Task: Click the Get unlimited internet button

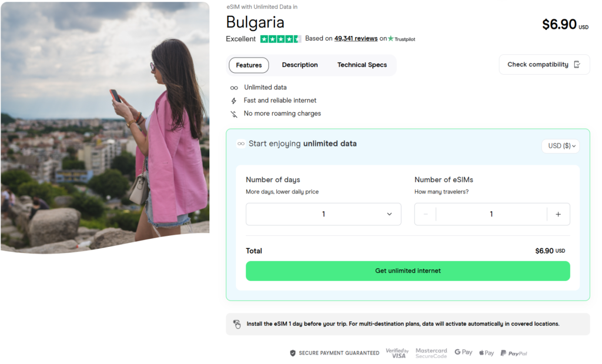Action: 407,271
